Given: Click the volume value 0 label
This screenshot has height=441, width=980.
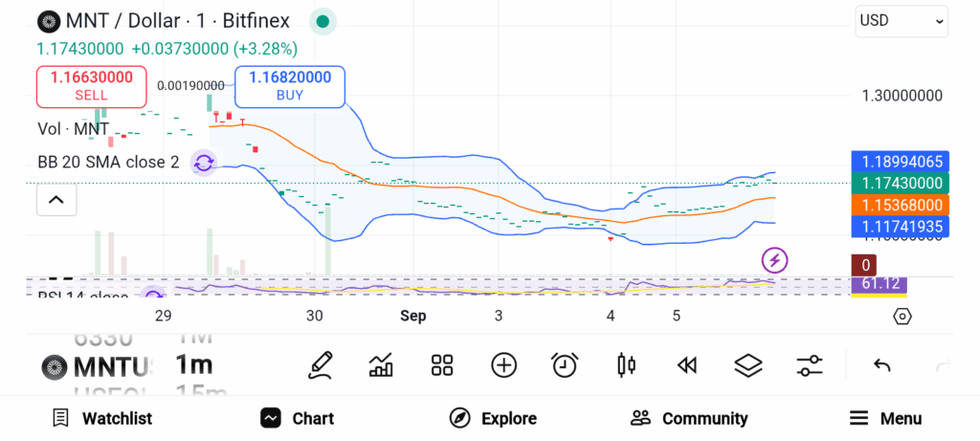Looking at the screenshot, I should (865, 265).
